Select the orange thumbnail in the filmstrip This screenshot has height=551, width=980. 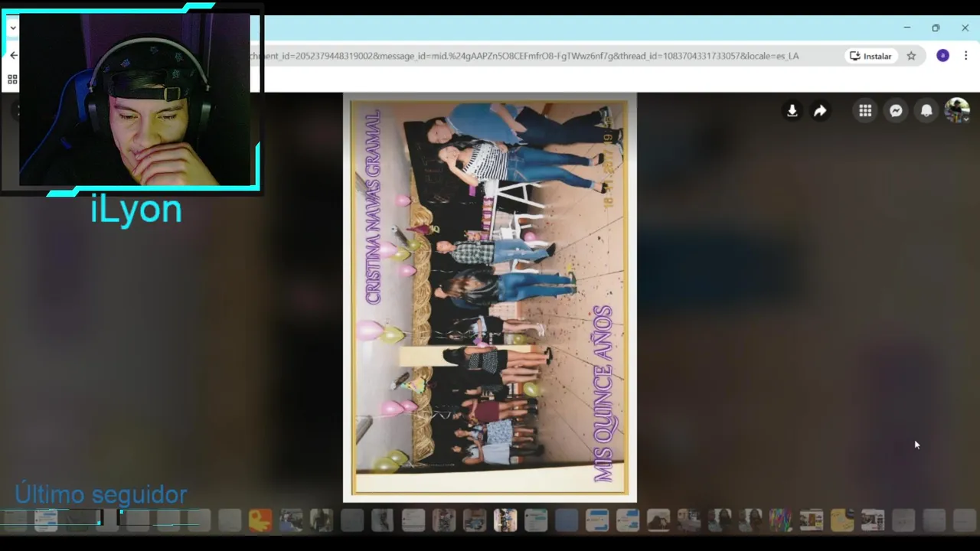[260, 521]
